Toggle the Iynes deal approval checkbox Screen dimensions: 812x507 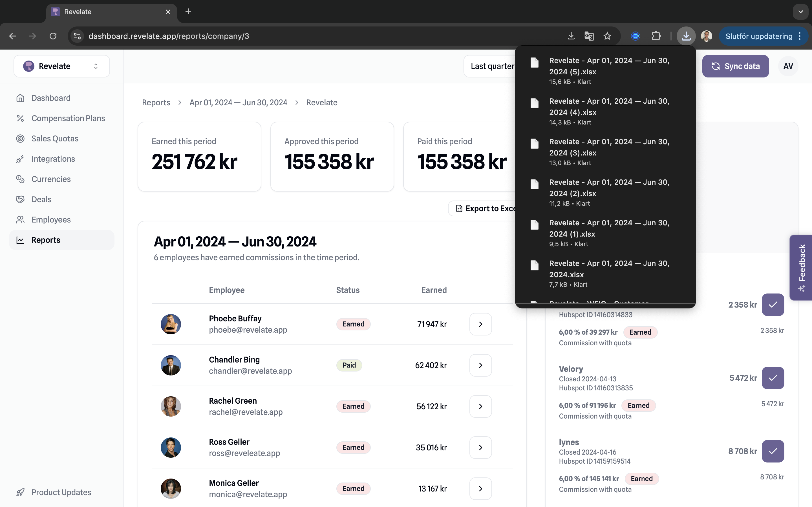tap(773, 451)
